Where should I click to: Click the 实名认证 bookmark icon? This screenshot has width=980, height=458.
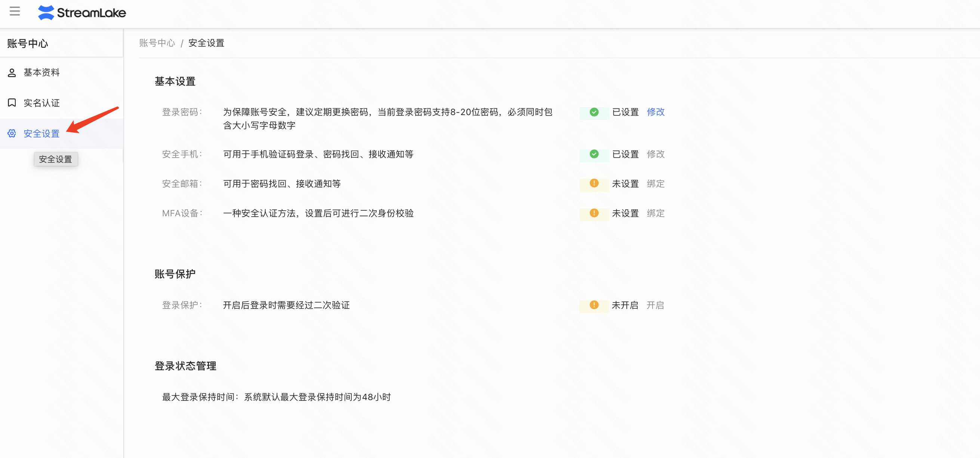(12, 103)
